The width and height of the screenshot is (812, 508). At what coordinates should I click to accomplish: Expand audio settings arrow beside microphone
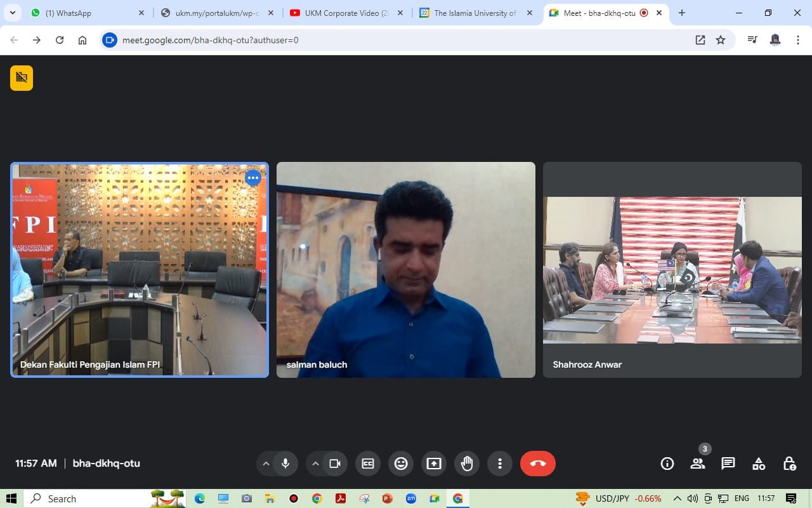[x=266, y=464]
